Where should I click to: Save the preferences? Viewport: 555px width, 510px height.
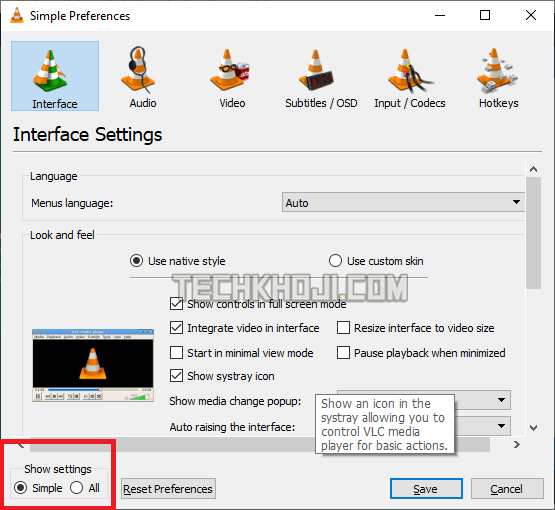426,489
